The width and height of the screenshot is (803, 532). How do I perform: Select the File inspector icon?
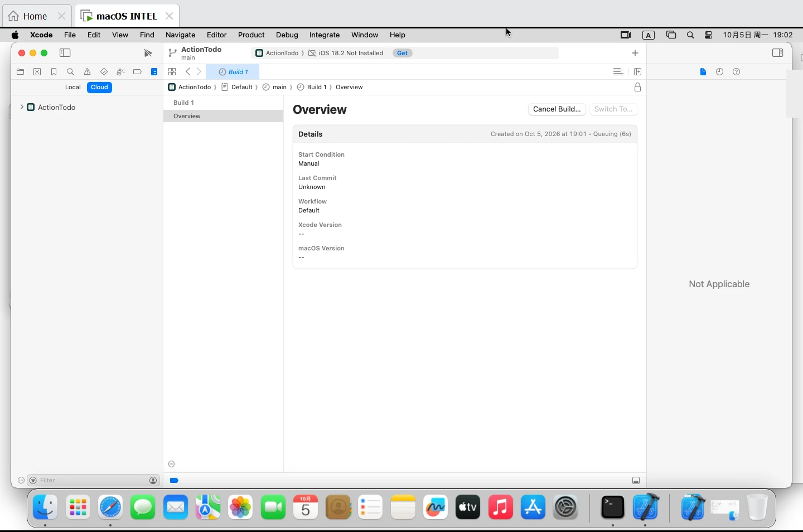coord(703,72)
